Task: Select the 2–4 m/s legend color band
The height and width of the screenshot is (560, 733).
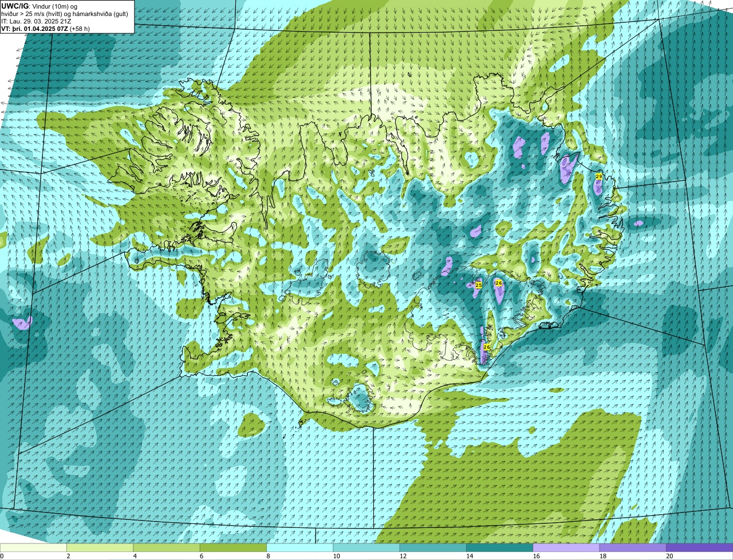Action: (x=100, y=547)
